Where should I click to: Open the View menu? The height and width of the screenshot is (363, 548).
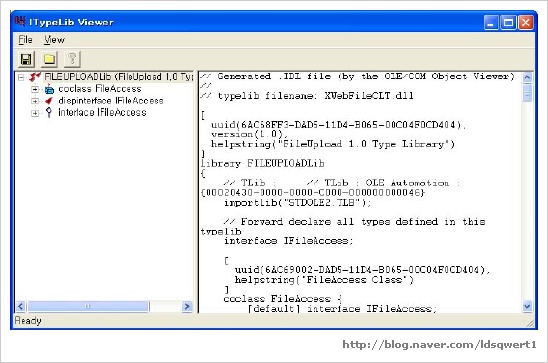[x=54, y=40]
